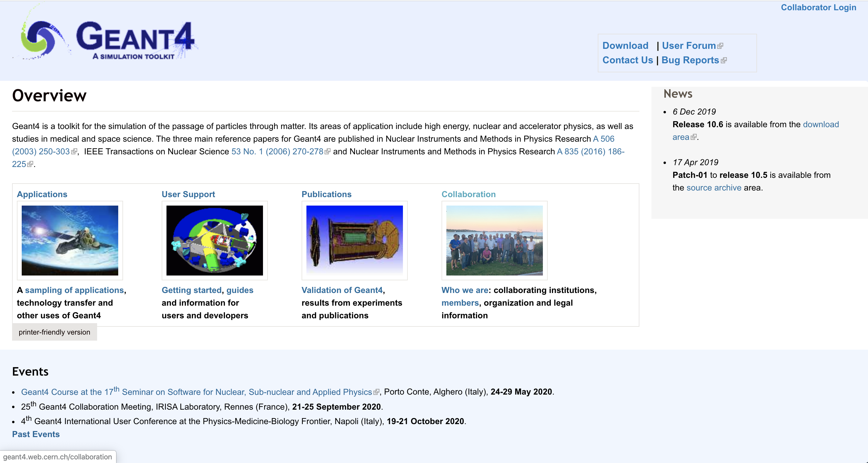This screenshot has height=463, width=868.
Task: Open the IEEE '53 No. 1 (2006) 270-278' reference
Action: (277, 152)
